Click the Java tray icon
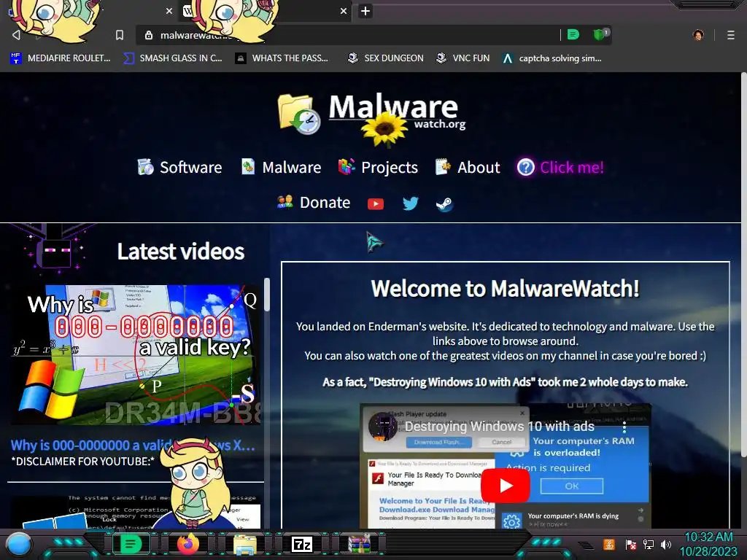This screenshot has width=747, height=560. click(x=608, y=544)
